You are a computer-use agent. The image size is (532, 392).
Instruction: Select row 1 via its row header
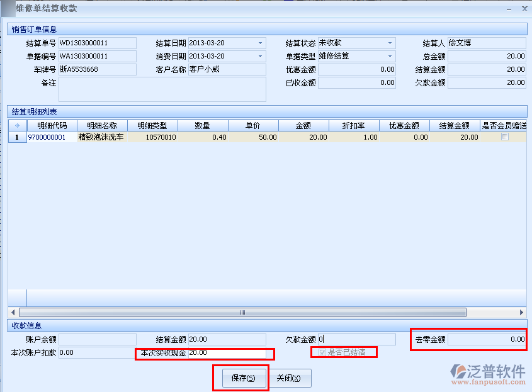pyautogui.click(x=17, y=137)
